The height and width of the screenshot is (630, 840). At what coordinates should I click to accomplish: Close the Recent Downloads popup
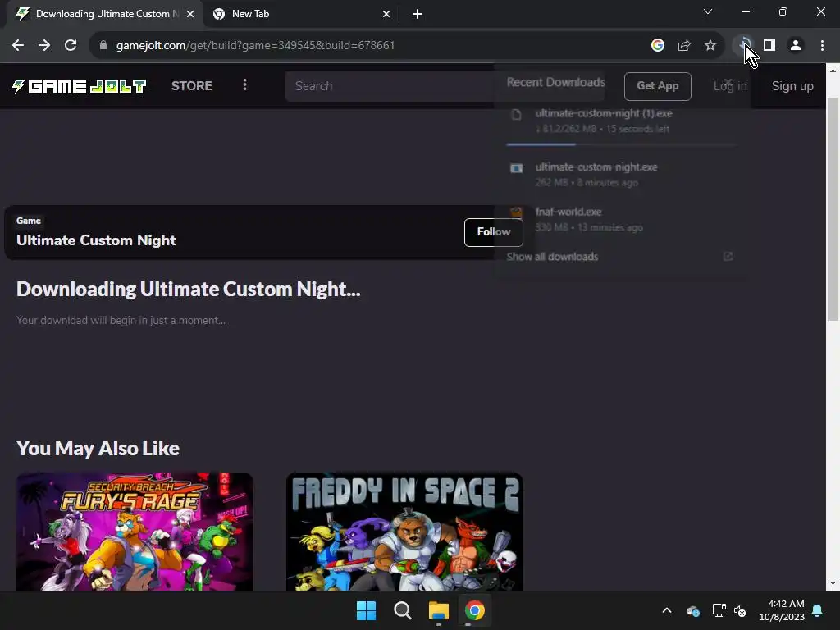click(x=728, y=83)
